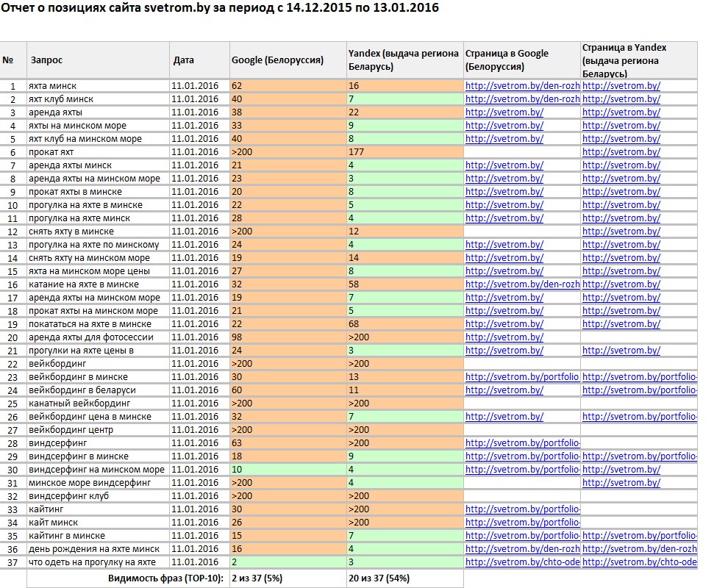
Task: Select query cell 'аренда яхты минск'
Action: (x=98, y=165)
